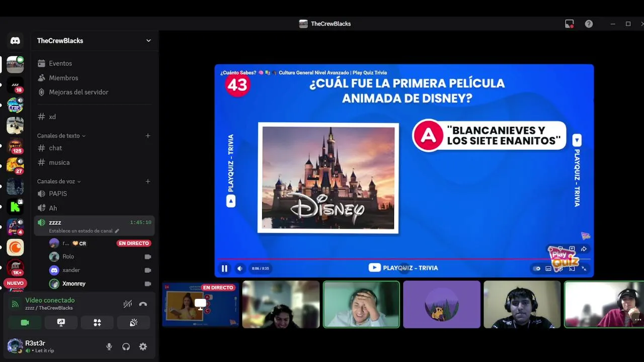Click Establece un estado de canal
Viewport: 644px width, 362px height.
[84, 231]
